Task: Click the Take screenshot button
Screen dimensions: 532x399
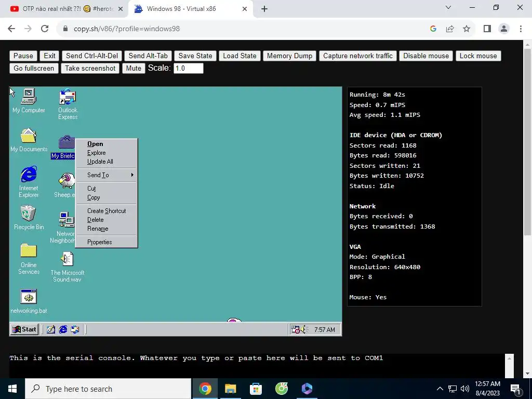Action: pyautogui.click(x=90, y=68)
